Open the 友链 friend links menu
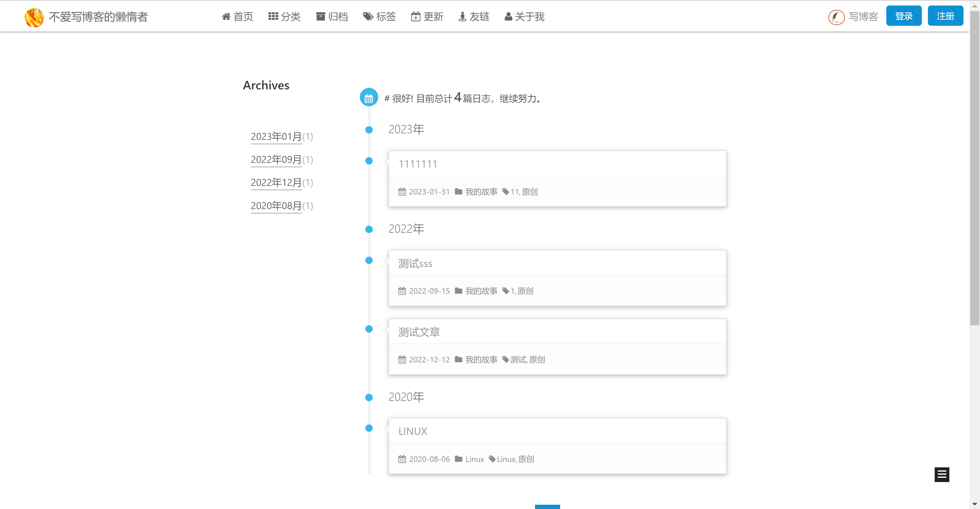The image size is (980, 509). (x=474, y=16)
